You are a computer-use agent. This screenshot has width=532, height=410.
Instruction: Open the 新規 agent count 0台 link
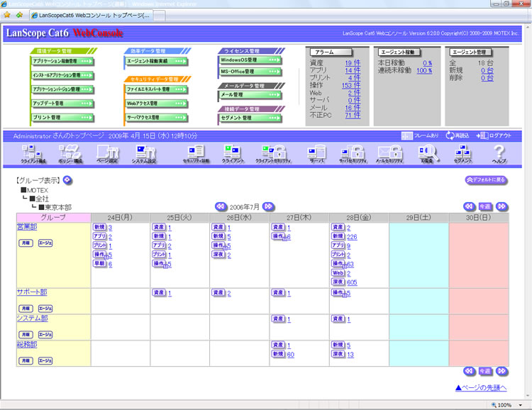pyautogui.click(x=487, y=71)
